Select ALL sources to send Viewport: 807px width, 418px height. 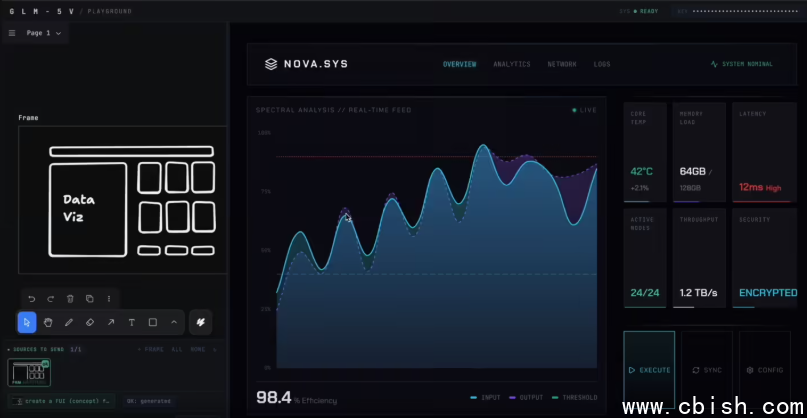coord(176,349)
